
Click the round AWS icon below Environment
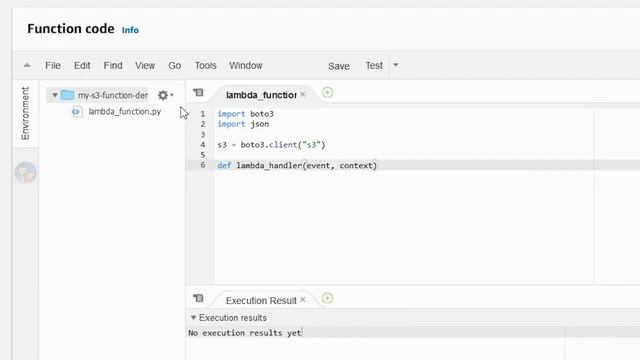click(25, 172)
